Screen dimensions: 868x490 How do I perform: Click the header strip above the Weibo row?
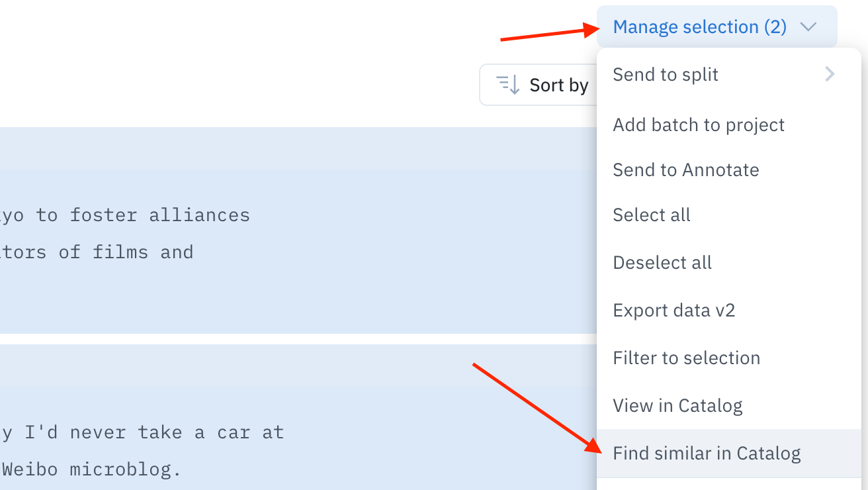point(298,366)
